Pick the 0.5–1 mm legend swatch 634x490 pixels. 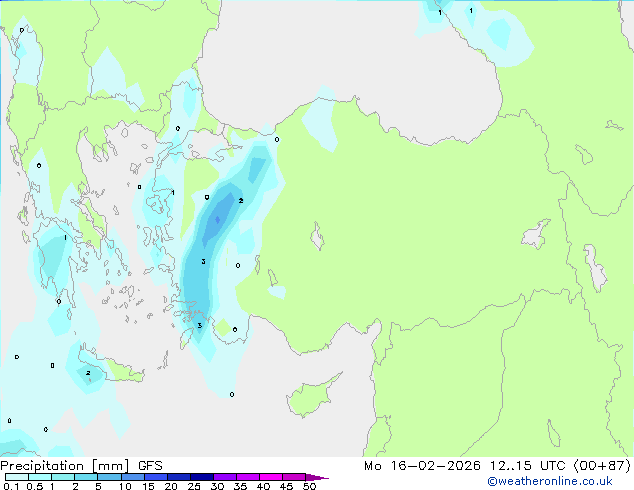(40, 477)
